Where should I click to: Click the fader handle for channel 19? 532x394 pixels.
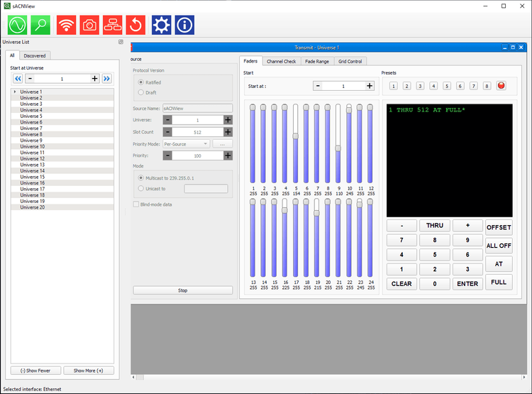316,213
